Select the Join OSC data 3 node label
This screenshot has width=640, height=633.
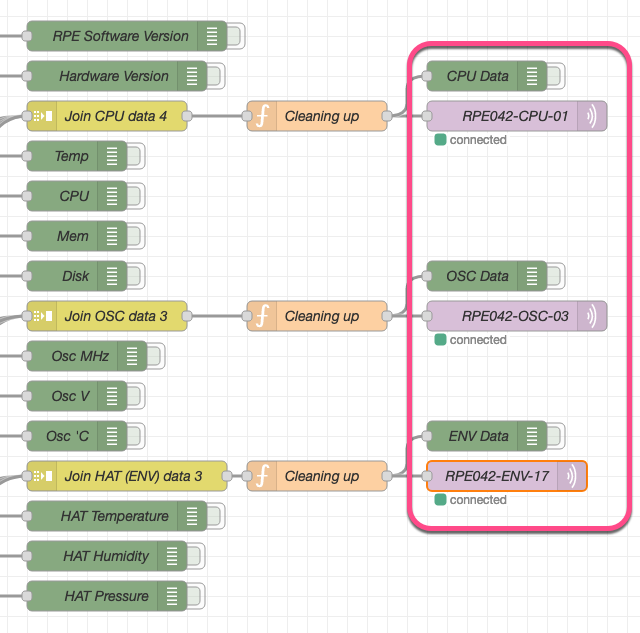tap(116, 316)
